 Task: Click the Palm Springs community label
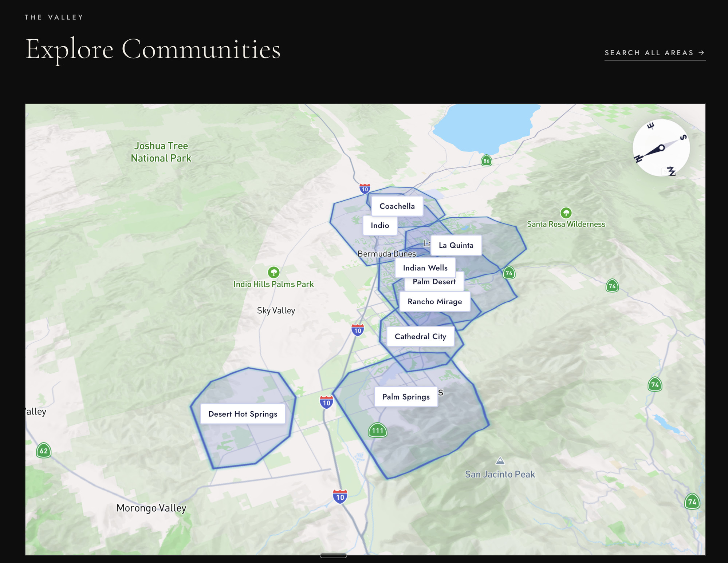(x=406, y=397)
